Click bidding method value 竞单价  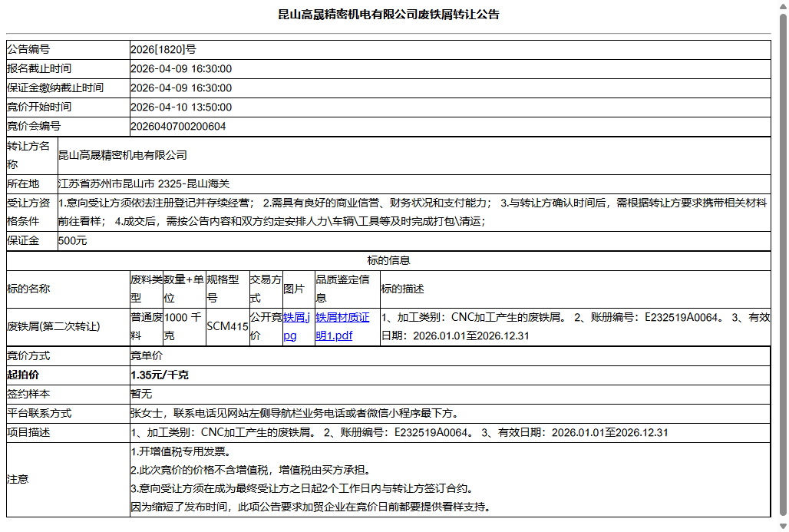pos(147,356)
